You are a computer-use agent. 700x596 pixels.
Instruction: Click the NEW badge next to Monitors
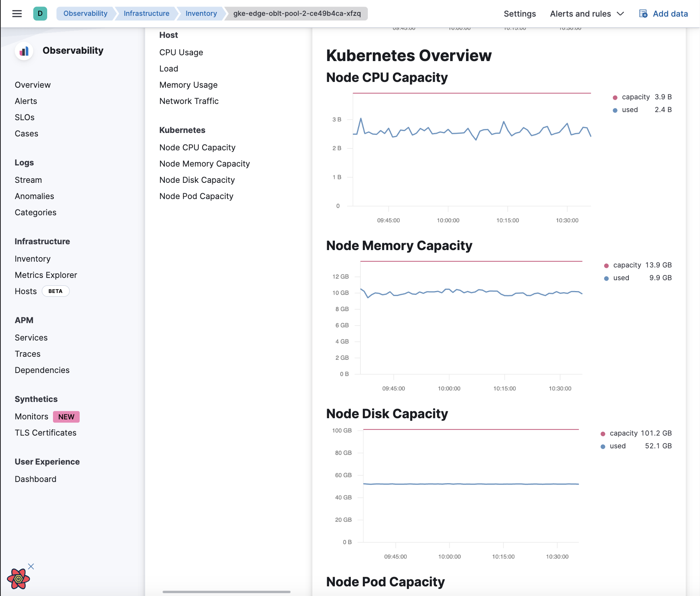(66, 417)
